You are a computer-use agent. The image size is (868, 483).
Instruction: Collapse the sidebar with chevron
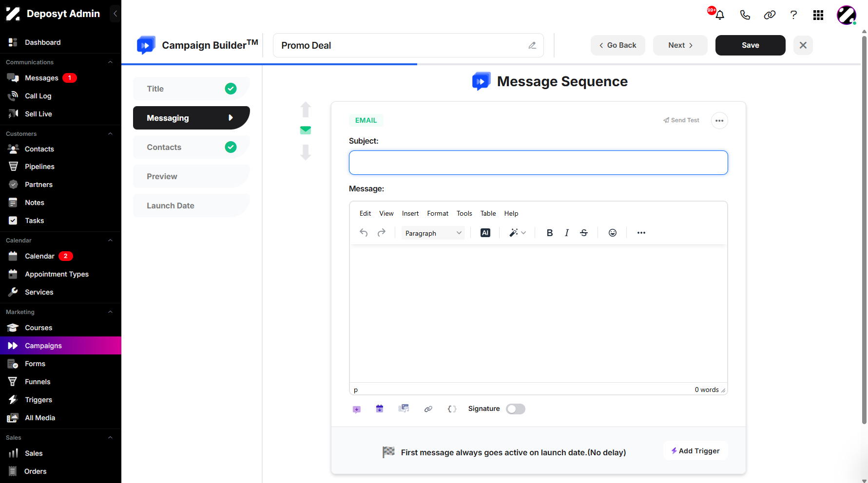point(115,14)
